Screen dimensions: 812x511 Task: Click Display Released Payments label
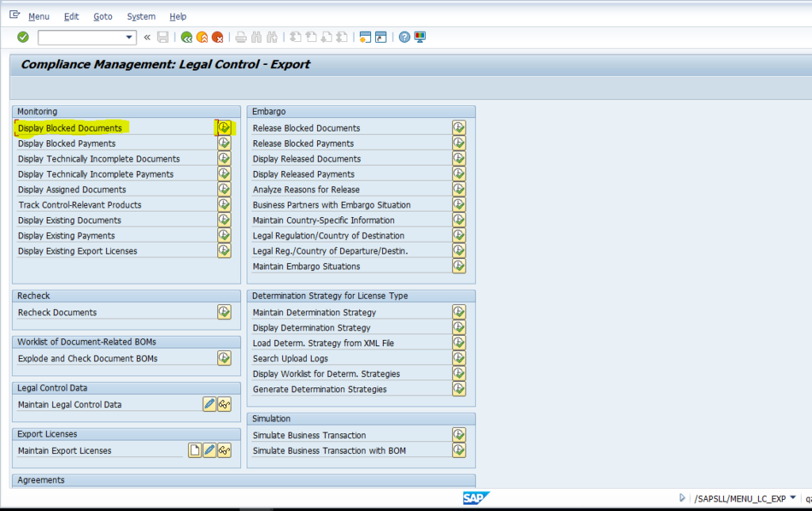point(304,174)
